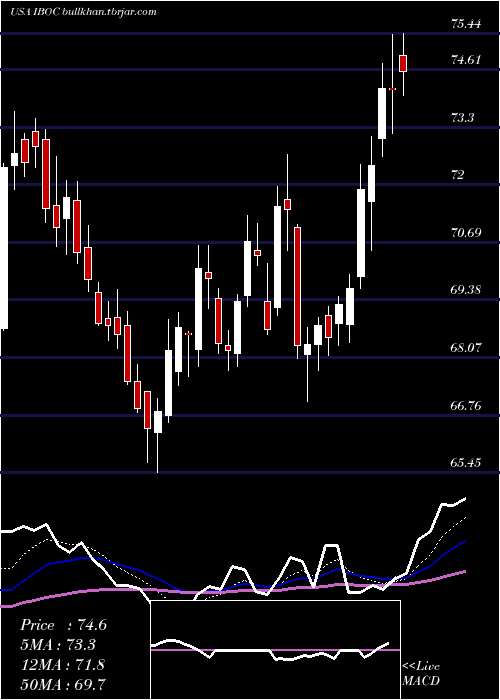500x700 pixels.
Task: Click the 75.44 price level label
Action: pos(466,24)
